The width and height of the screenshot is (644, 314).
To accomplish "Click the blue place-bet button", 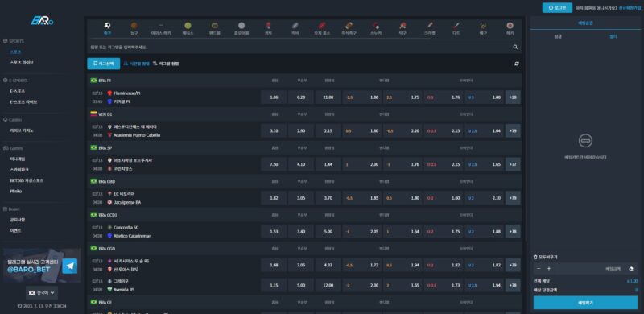I will [x=585, y=303].
